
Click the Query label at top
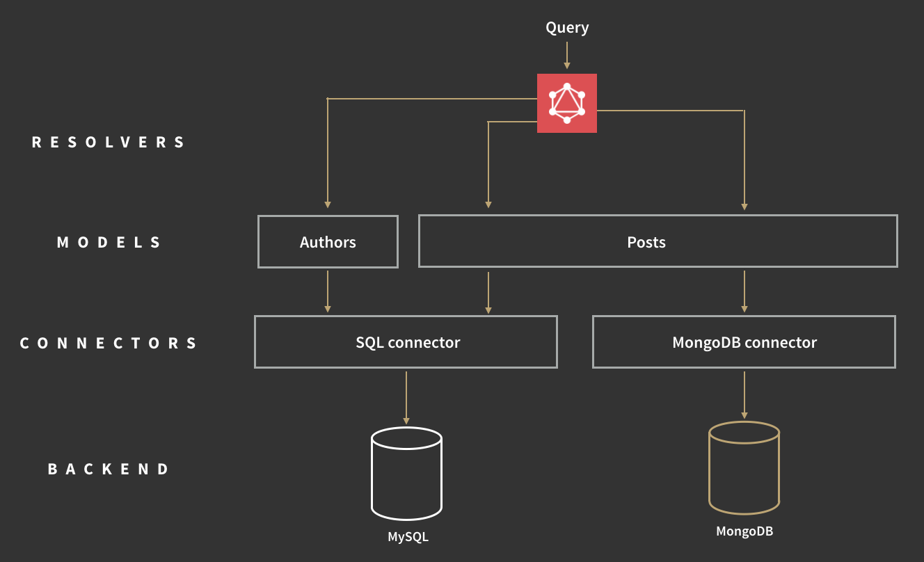[x=567, y=28]
